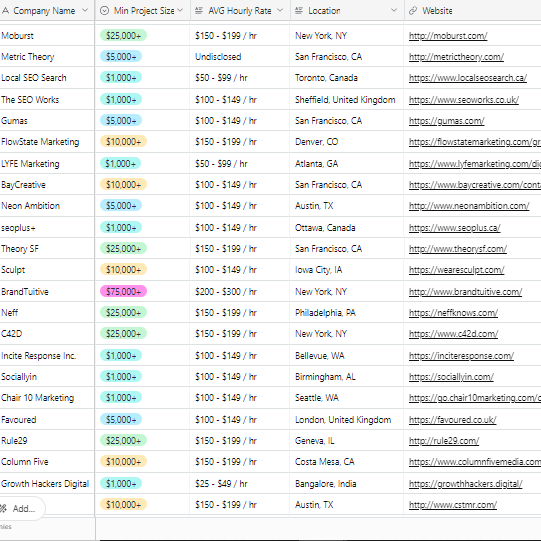Select the seoplus+ company cell
This screenshot has height=541, width=541.
tap(47, 228)
